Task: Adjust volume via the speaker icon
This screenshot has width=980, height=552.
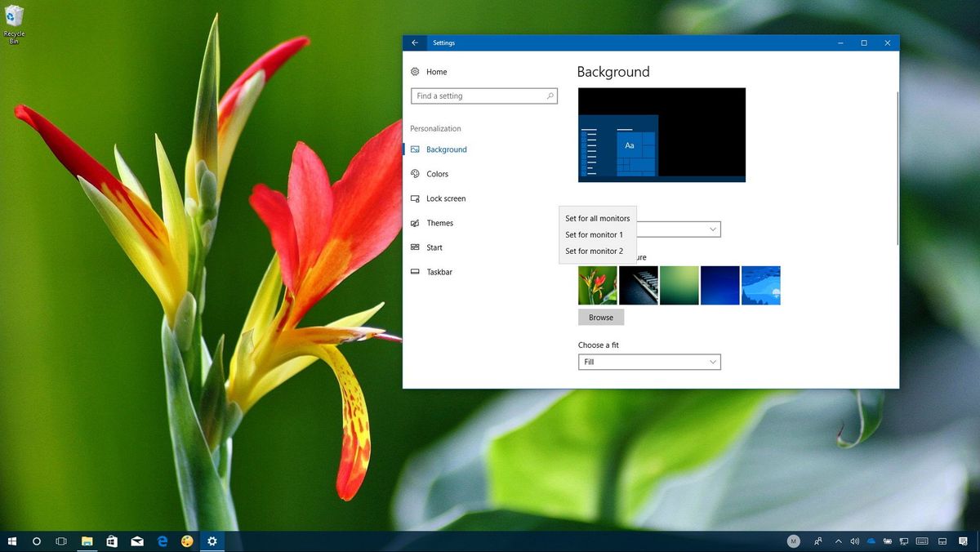Action: pyautogui.click(x=855, y=541)
